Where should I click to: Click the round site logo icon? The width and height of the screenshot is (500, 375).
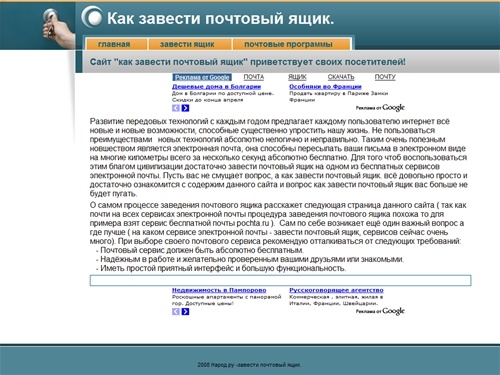pyautogui.click(x=92, y=17)
